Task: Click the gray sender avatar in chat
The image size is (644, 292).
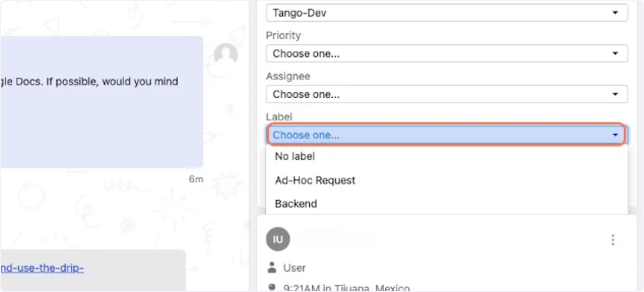Action: (x=226, y=55)
